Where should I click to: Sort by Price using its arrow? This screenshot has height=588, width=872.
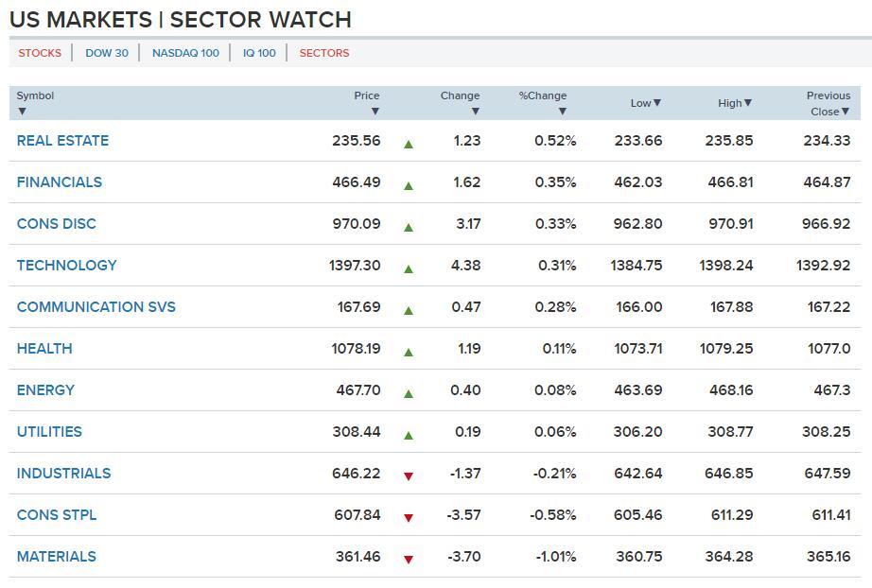[375, 112]
